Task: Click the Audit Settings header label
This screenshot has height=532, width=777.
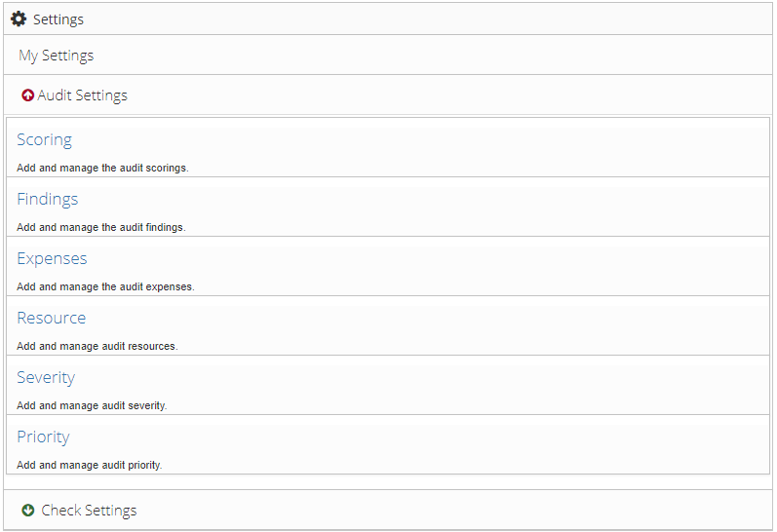Action: 82,95
